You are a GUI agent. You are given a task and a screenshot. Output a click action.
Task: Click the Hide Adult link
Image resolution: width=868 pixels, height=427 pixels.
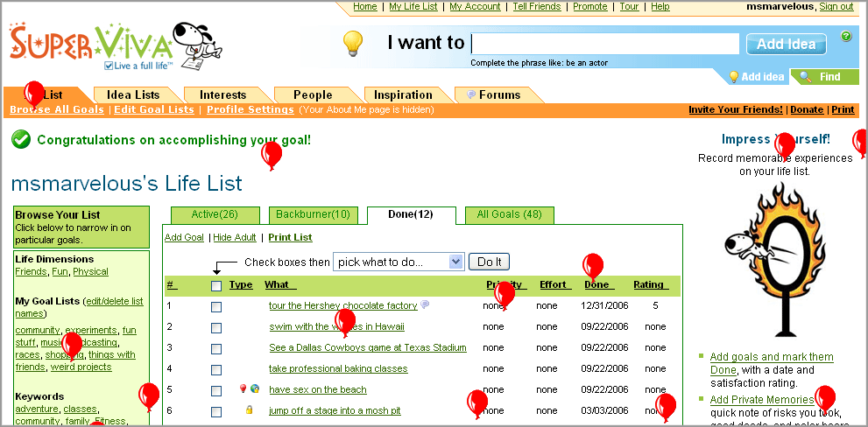235,237
